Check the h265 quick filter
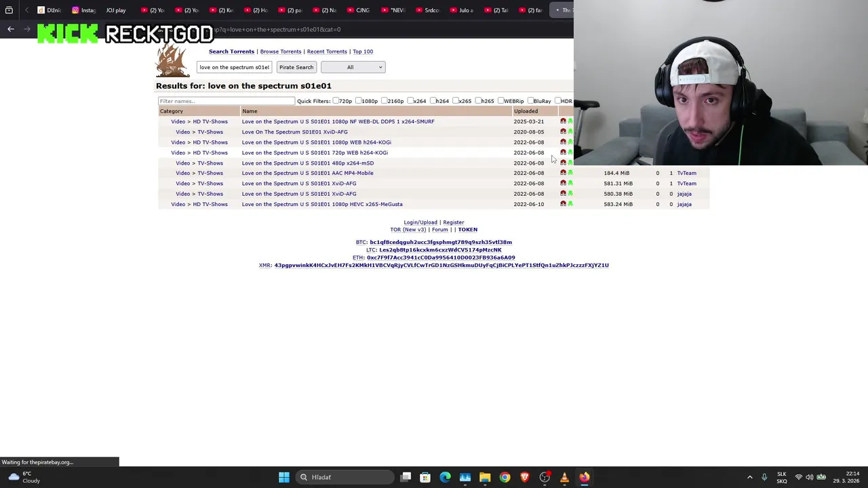Screen dimensions: 868x488 (x=477, y=101)
